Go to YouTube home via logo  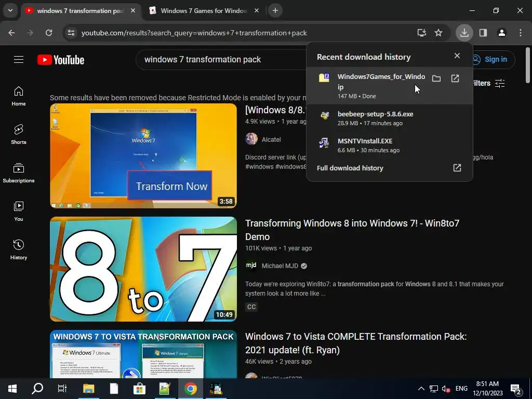click(x=61, y=60)
